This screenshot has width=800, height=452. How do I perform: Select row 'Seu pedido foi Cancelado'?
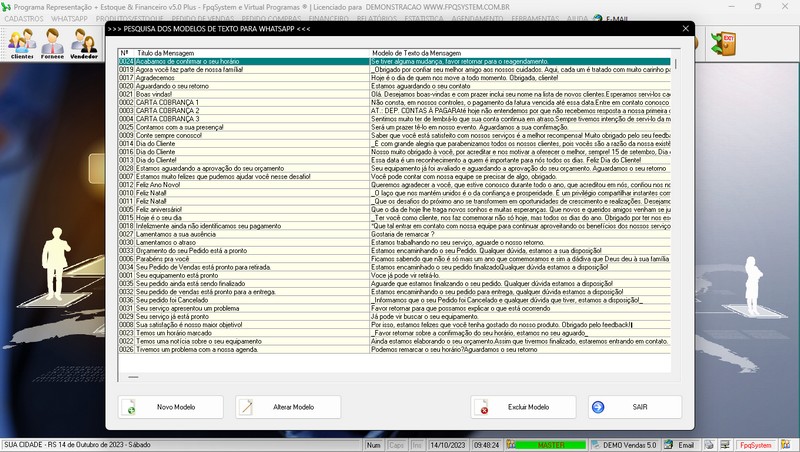pos(394,300)
